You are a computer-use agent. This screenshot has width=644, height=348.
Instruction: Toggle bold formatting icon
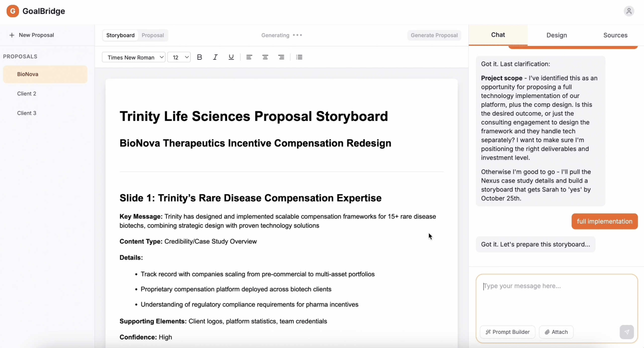click(x=199, y=57)
